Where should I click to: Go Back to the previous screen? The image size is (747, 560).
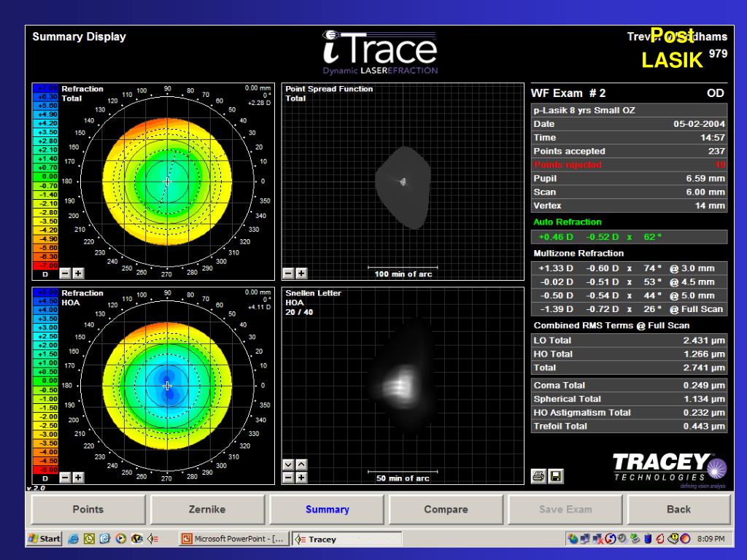679,509
